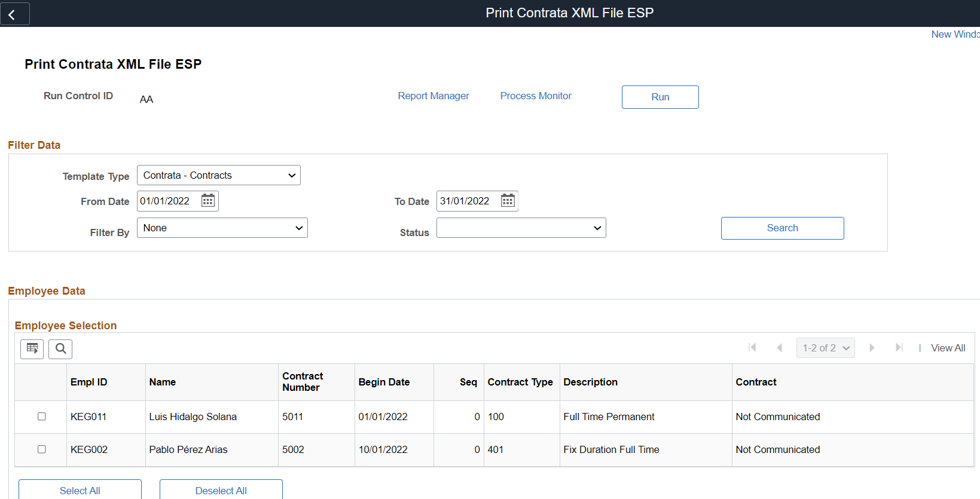The image size is (980, 499).
Task: Click the Search button
Action: pyautogui.click(x=783, y=228)
